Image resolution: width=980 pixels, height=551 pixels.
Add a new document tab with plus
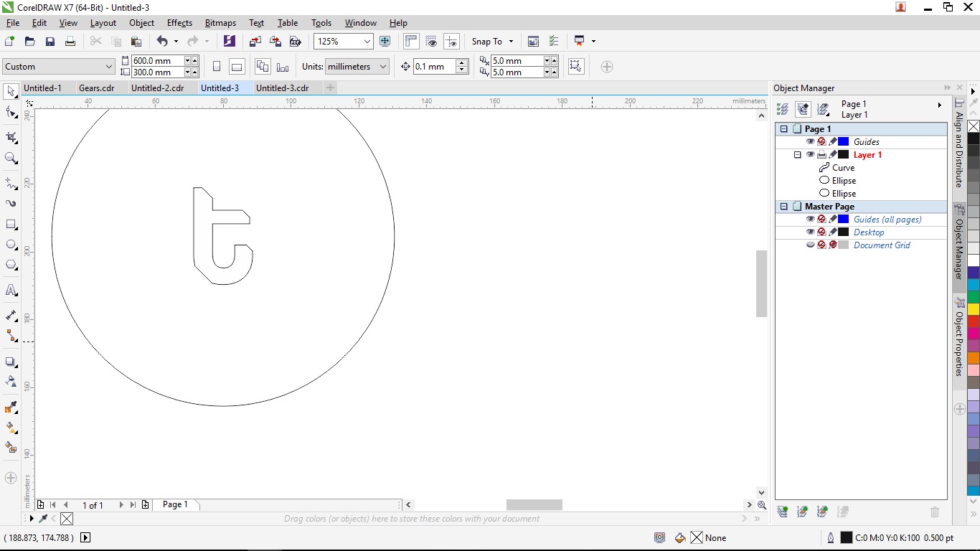tap(330, 88)
